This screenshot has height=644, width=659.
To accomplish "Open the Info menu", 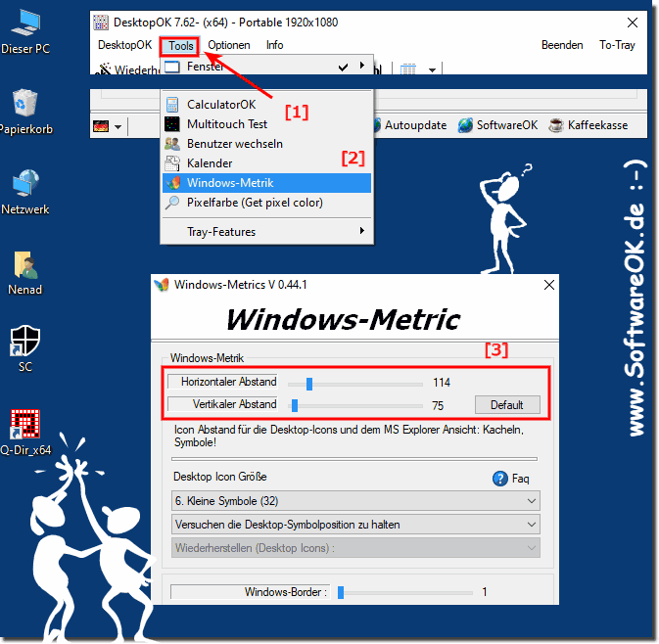I will pyautogui.click(x=274, y=45).
